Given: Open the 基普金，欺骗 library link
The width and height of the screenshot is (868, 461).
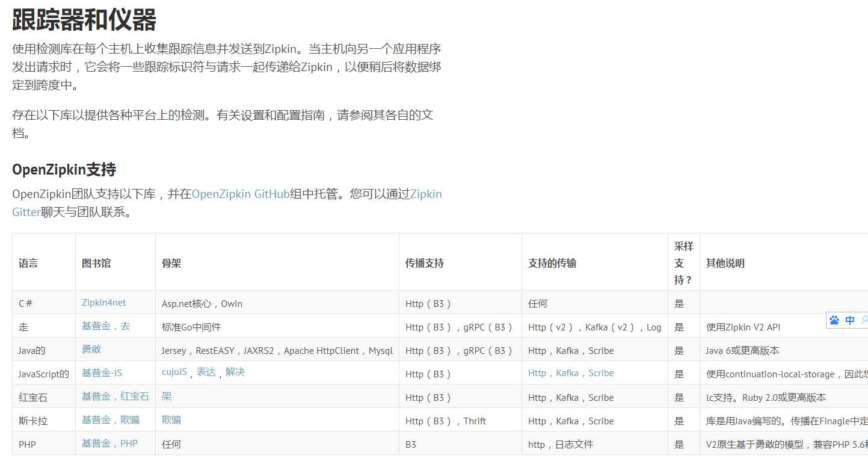Looking at the screenshot, I should [x=111, y=419].
